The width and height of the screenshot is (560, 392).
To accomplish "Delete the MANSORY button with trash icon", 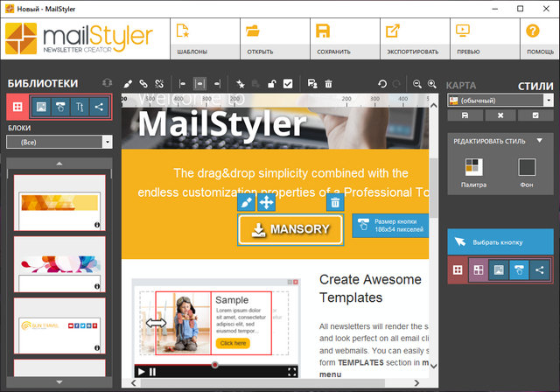I will tap(335, 203).
